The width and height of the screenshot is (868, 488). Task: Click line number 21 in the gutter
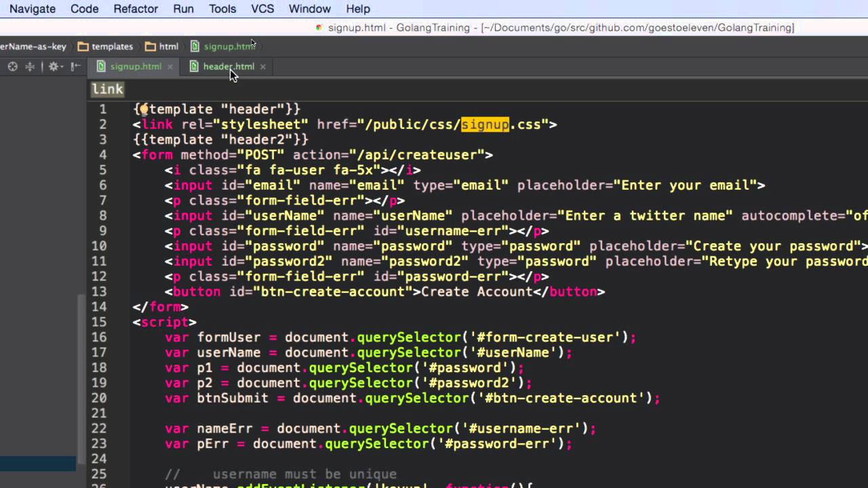[99, 413]
